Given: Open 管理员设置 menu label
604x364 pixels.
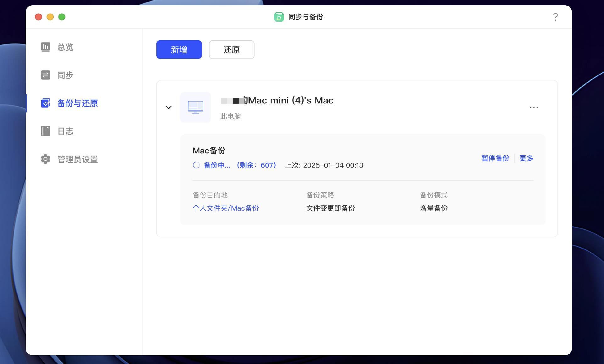Looking at the screenshot, I should [x=78, y=159].
